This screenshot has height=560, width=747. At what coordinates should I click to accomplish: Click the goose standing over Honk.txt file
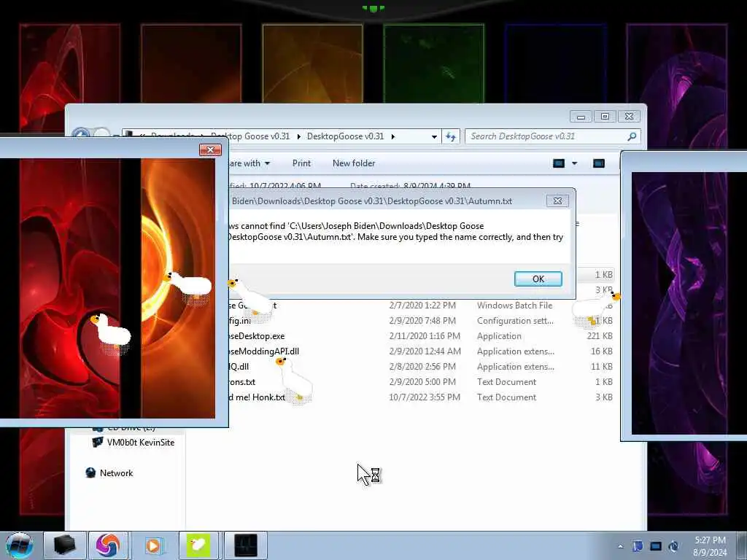tap(294, 379)
